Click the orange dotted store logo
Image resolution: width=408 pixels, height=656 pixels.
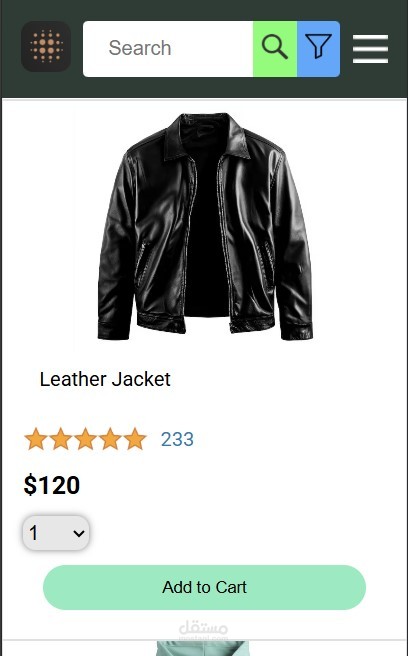point(46,46)
